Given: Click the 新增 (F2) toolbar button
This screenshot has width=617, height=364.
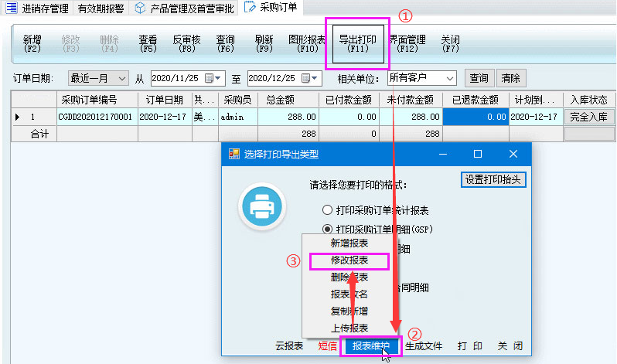Looking at the screenshot, I should tap(32, 43).
